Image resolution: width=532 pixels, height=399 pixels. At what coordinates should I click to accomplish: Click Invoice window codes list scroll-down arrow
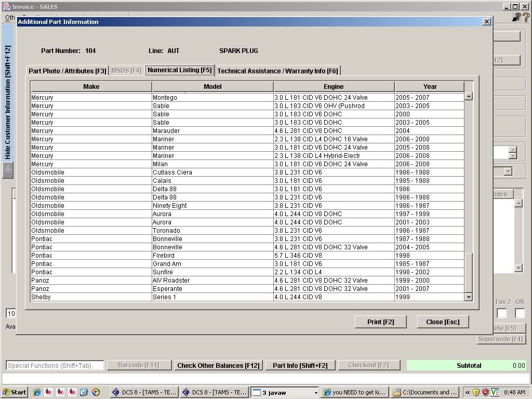518,268
